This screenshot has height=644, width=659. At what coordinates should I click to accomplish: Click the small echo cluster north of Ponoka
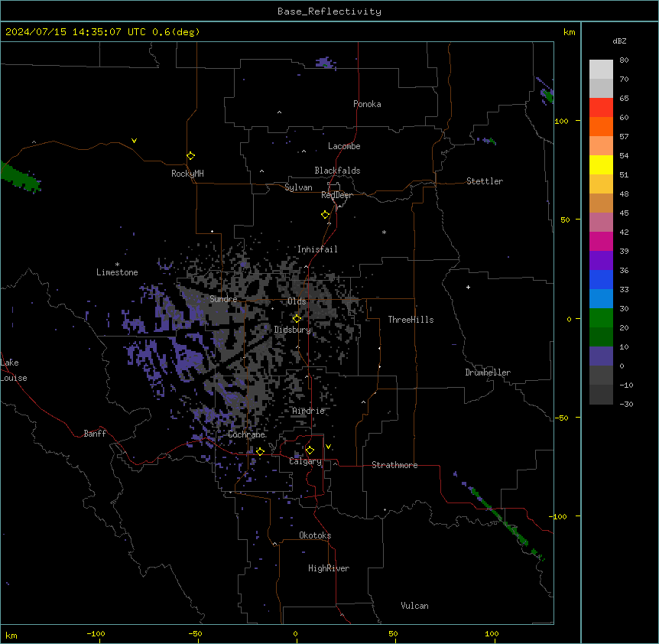pos(326,63)
